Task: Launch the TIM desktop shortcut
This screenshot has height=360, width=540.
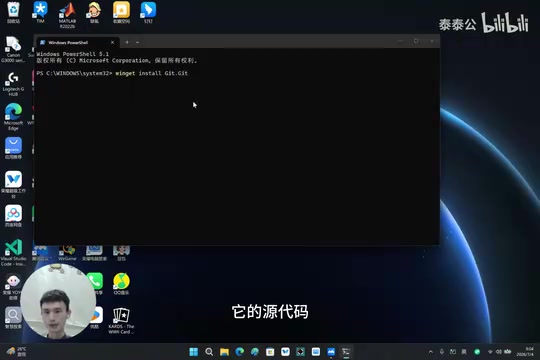Action: click(40, 12)
